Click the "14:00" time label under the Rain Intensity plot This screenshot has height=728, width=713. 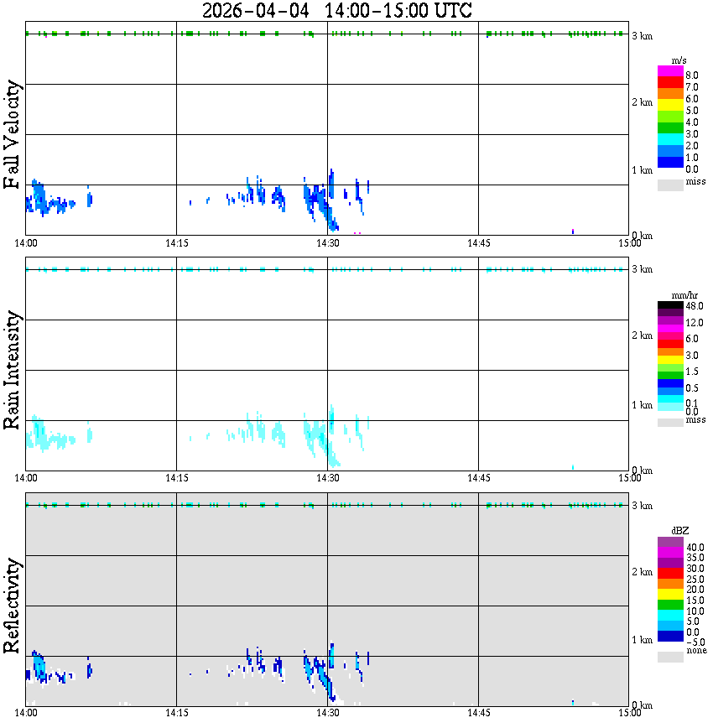[26, 478]
